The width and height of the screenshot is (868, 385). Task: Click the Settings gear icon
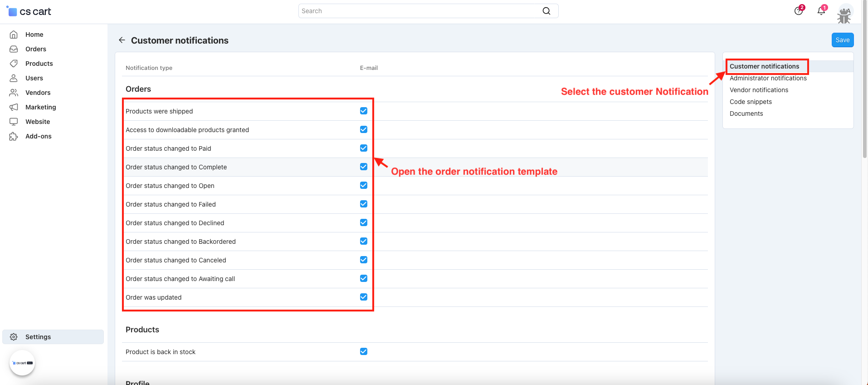click(x=14, y=337)
